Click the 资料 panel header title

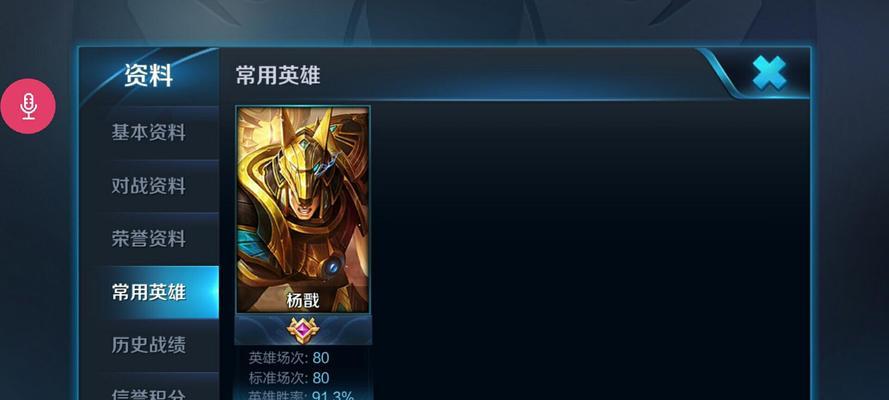point(149,75)
